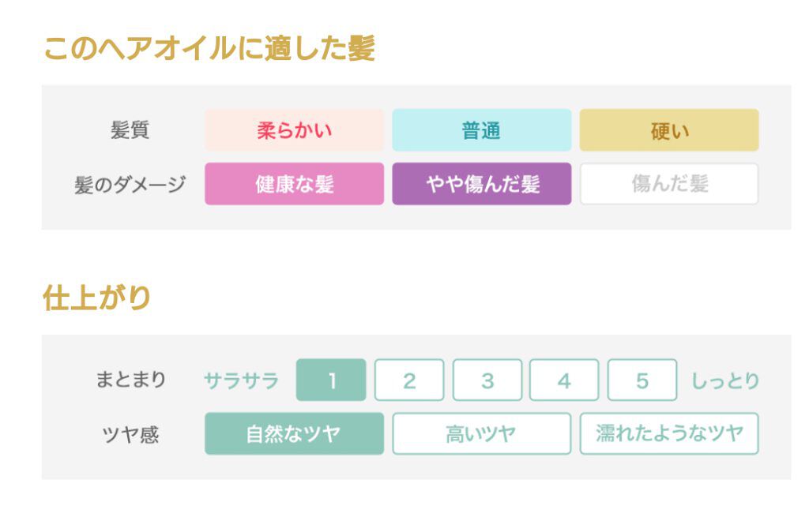Click the 仕上がり section heading

point(96,298)
